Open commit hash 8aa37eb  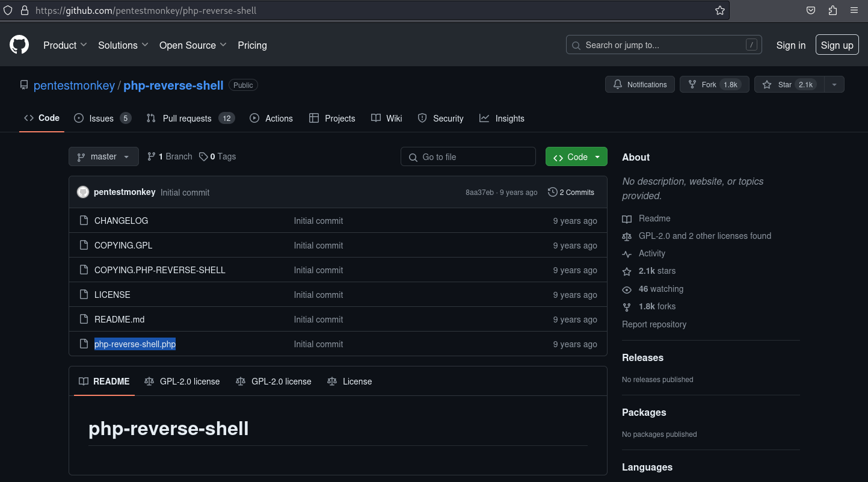(479, 193)
